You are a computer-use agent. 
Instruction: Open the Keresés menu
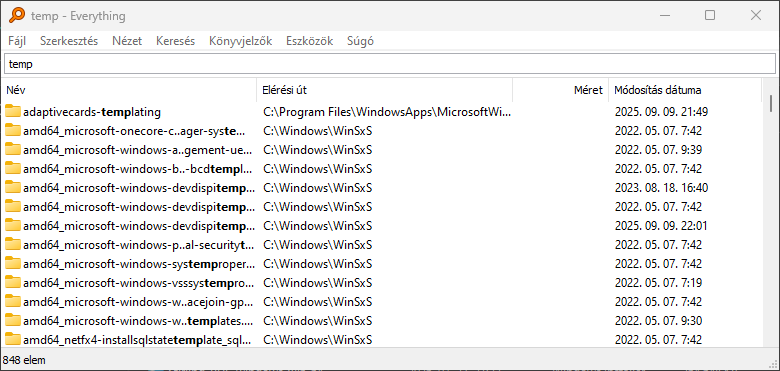coord(175,41)
